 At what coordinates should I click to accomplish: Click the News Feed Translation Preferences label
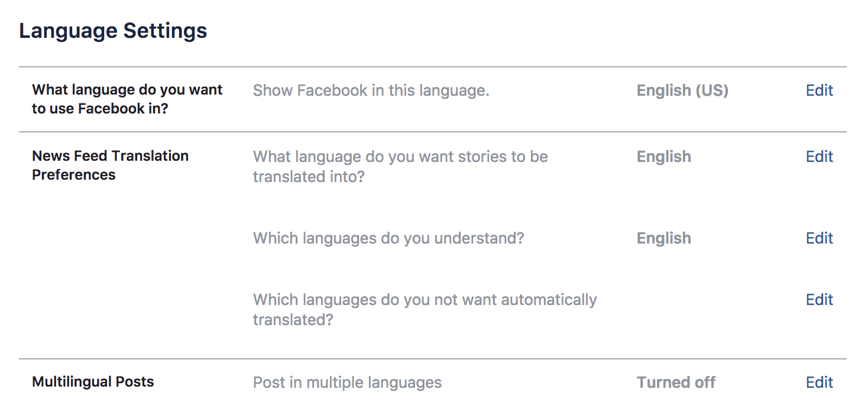110,165
